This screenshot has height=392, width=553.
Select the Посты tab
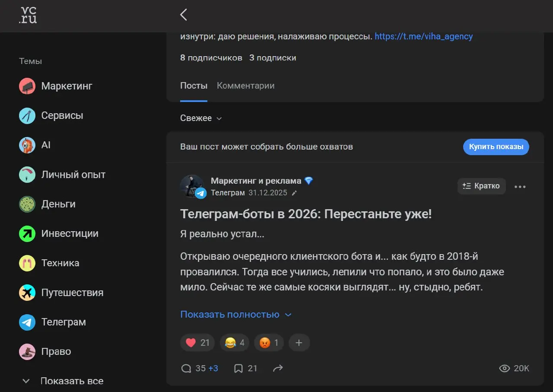tap(194, 86)
